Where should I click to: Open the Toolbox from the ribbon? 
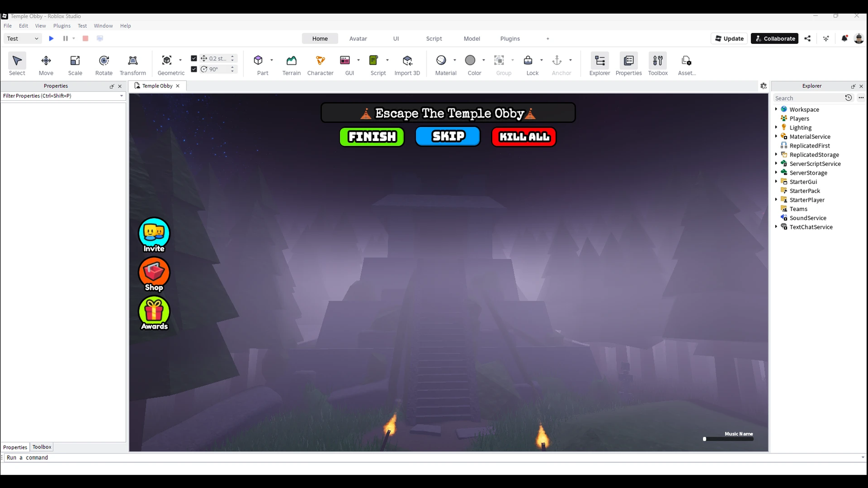point(658,64)
